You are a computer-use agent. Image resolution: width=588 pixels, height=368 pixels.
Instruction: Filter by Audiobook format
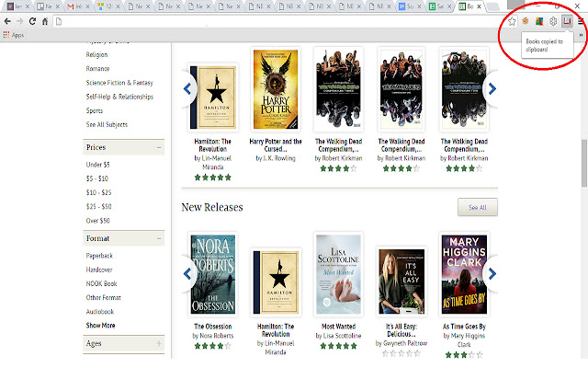(100, 312)
